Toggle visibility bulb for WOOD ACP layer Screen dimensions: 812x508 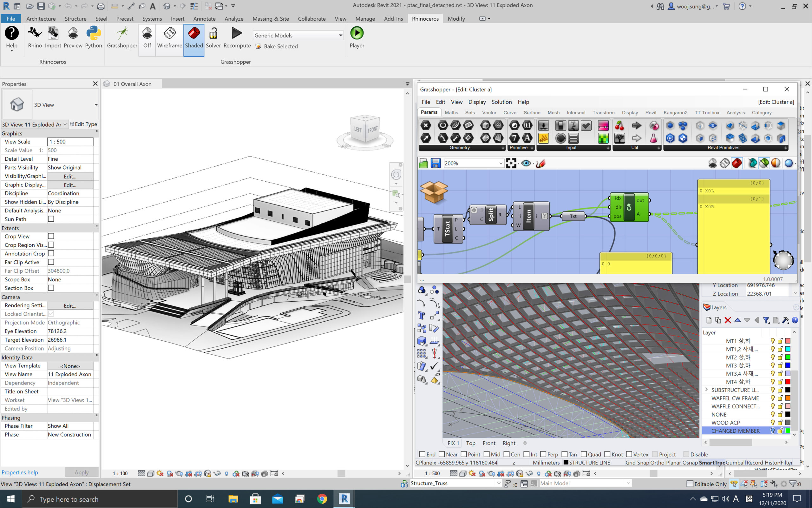click(772, 422)
